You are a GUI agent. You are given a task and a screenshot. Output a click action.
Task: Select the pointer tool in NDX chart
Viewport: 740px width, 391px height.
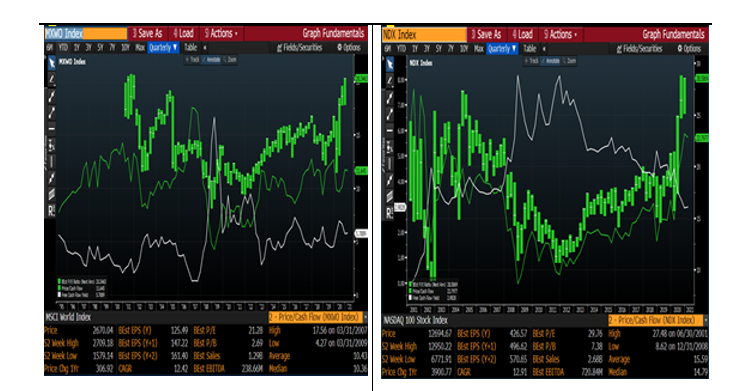[x=390, y=64]
